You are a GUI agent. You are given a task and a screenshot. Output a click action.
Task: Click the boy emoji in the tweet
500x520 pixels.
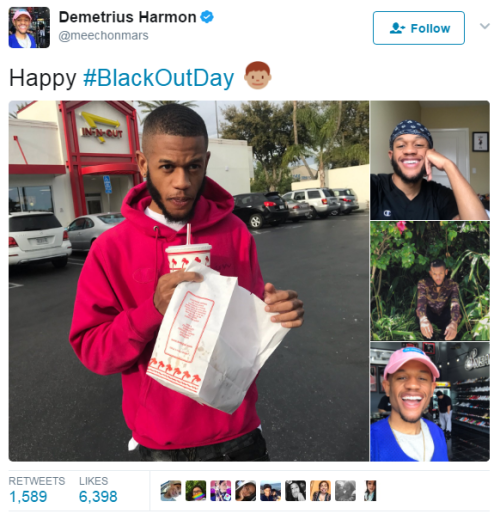click(258, 75)
